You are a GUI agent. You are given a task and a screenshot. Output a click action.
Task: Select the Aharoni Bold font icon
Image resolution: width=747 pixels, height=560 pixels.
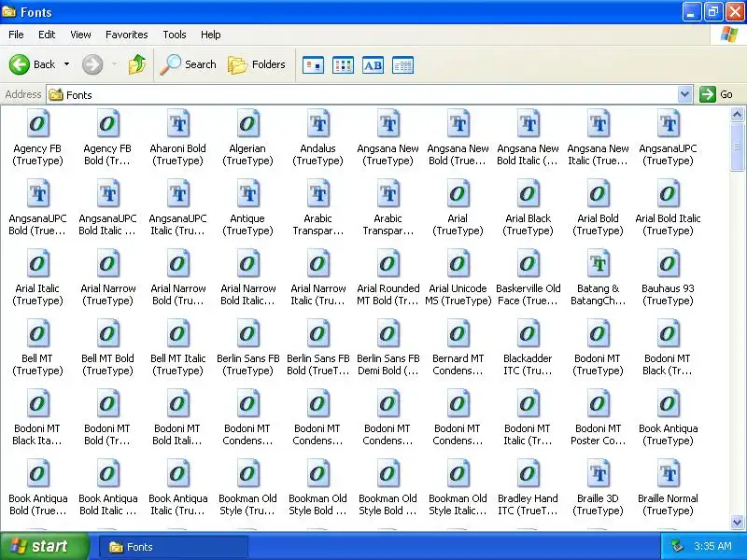pos(178,124)
